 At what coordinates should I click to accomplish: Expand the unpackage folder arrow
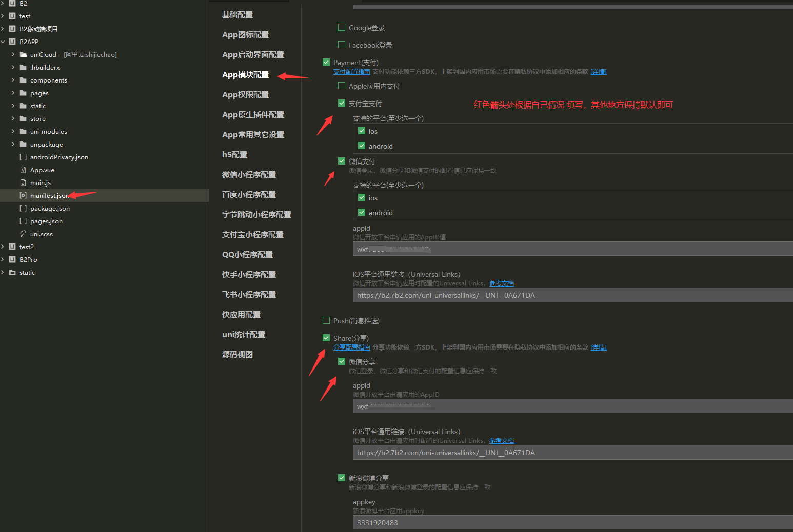[x=13, y=144]
